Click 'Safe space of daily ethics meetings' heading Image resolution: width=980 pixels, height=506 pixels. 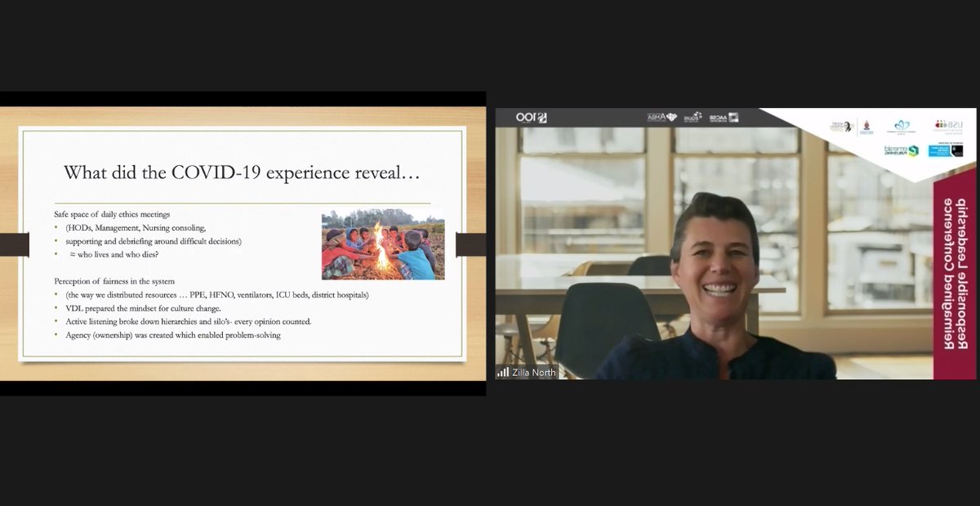click(x=112, y=214)
